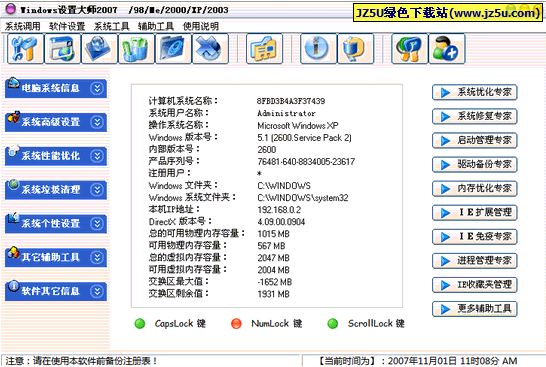Expand the 软件其它信息 section chevron
The width and height of the screenshot is (546, 367).
[x=97, y=291]
